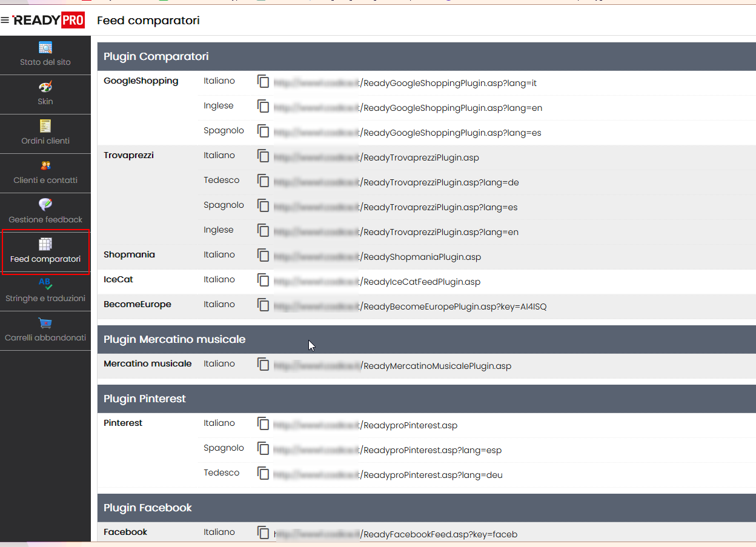
Task: Copy Shopmania Italiano feed URL
Action: pos(263,256)
